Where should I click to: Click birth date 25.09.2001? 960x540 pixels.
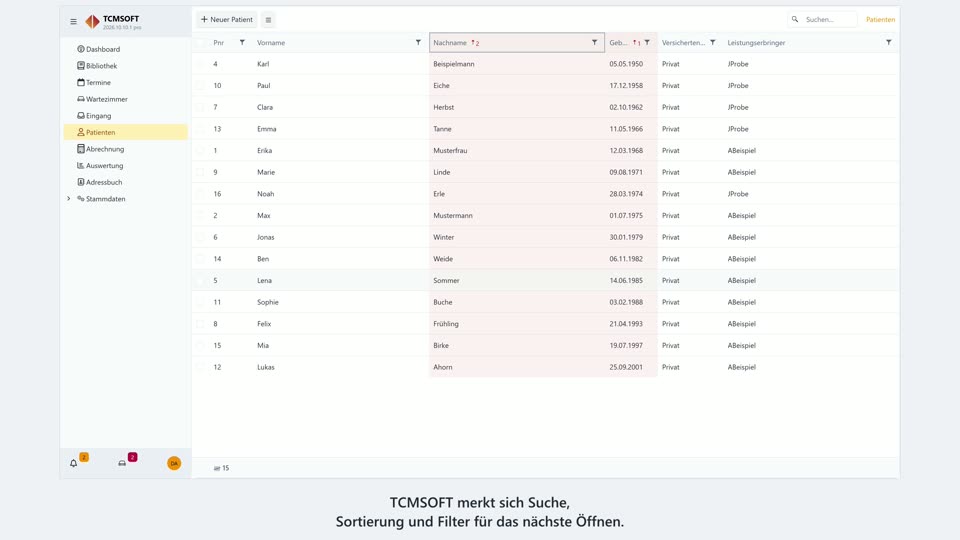pyautogui.click(x=626, y=367)
